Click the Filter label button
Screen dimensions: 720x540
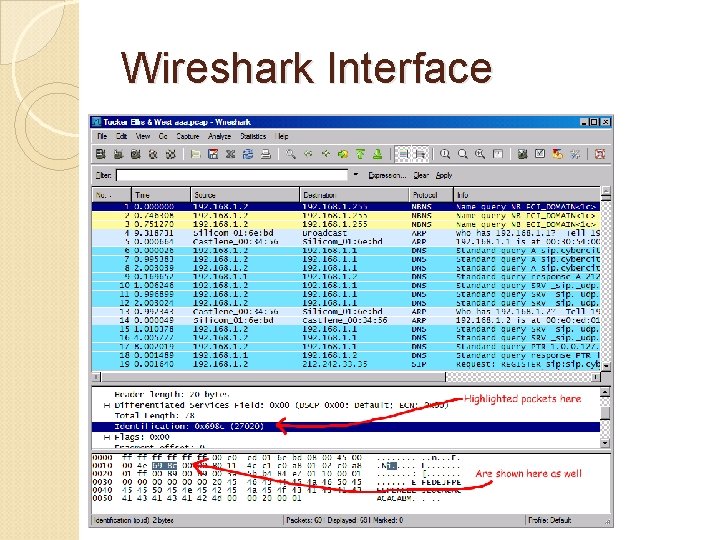coord(103,175)
